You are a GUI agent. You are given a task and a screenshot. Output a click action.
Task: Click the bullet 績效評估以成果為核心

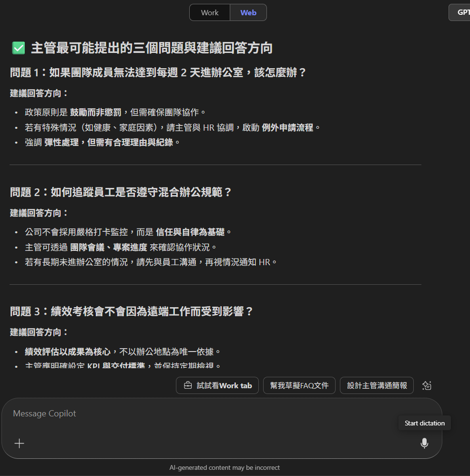(x=123, y=352)
